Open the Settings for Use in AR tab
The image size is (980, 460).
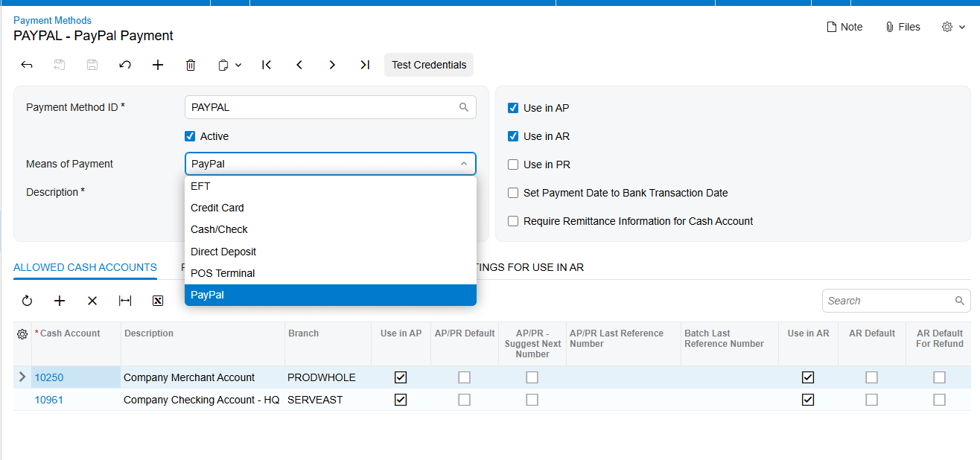tap(530, 267)
